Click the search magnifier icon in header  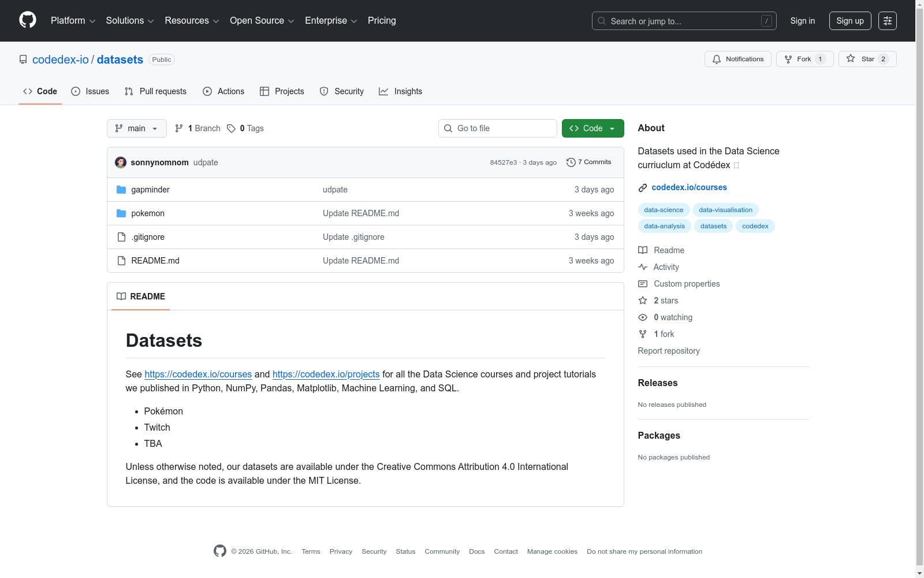coord(602,21)
